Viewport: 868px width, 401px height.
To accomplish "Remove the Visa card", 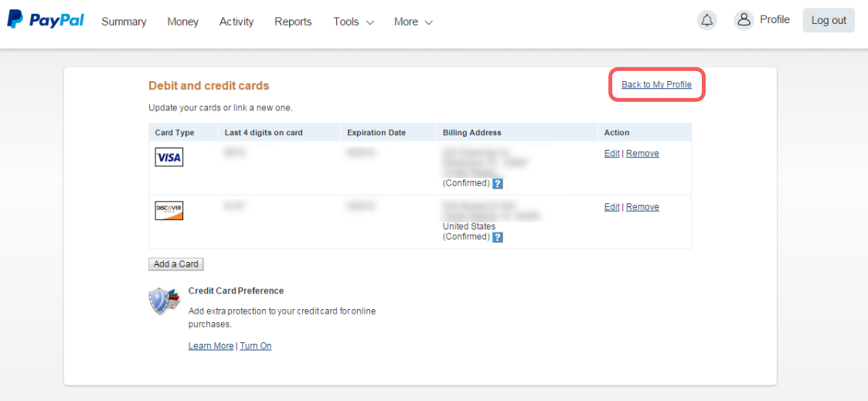I will (x=643, y=153).
